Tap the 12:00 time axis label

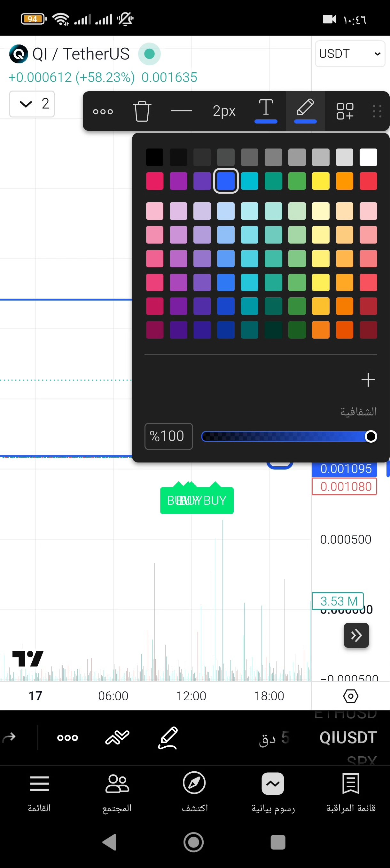(191, 696)
